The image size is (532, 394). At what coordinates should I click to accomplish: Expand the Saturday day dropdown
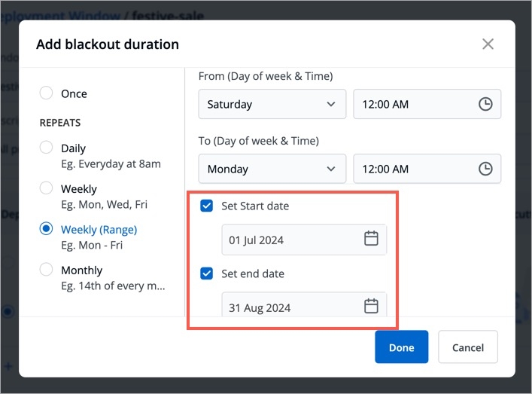272,104
